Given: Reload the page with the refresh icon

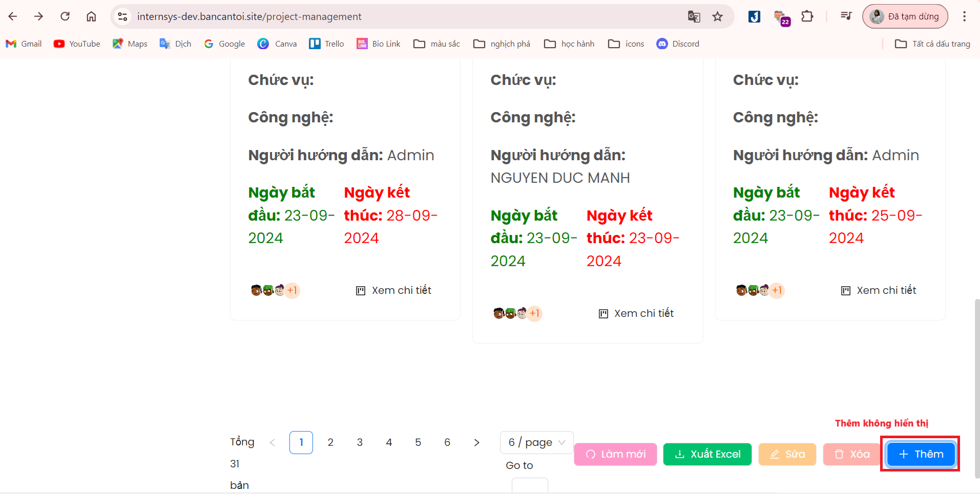Looking at the screenshot, I should tap(65, 16).
